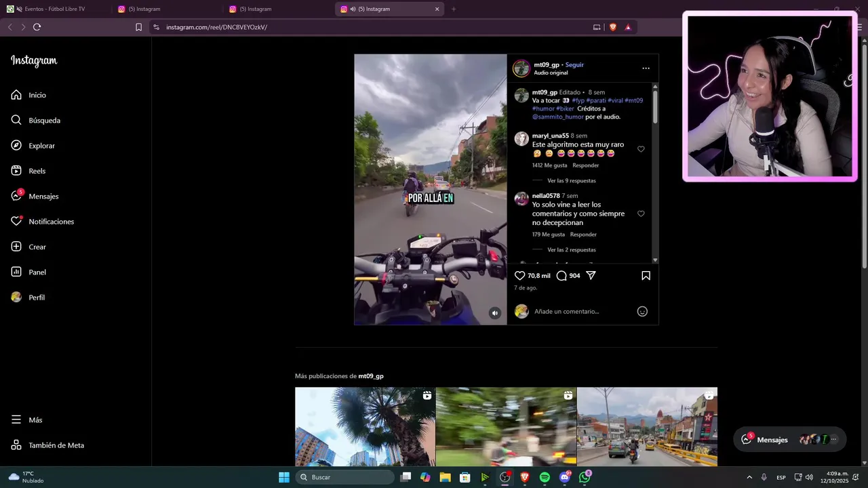
Task: Open También de Meta menu
Action: click(47, 445)
